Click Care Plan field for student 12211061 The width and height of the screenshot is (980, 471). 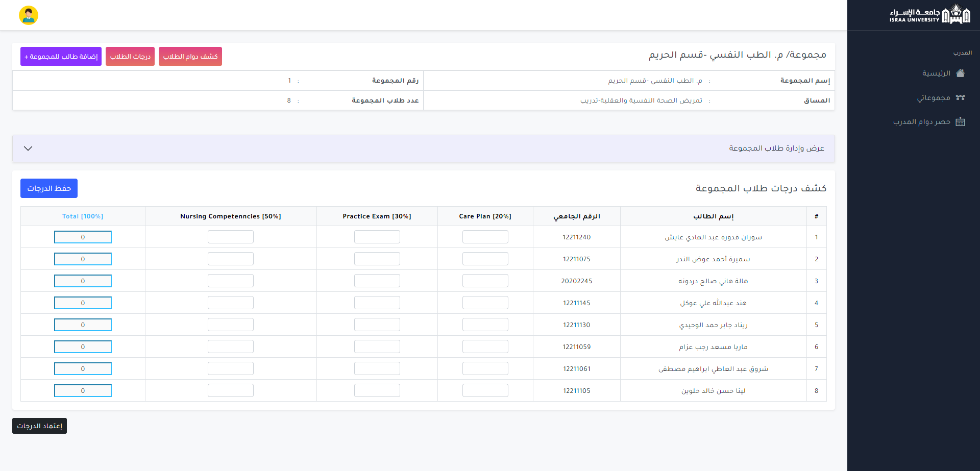point(485,368)
